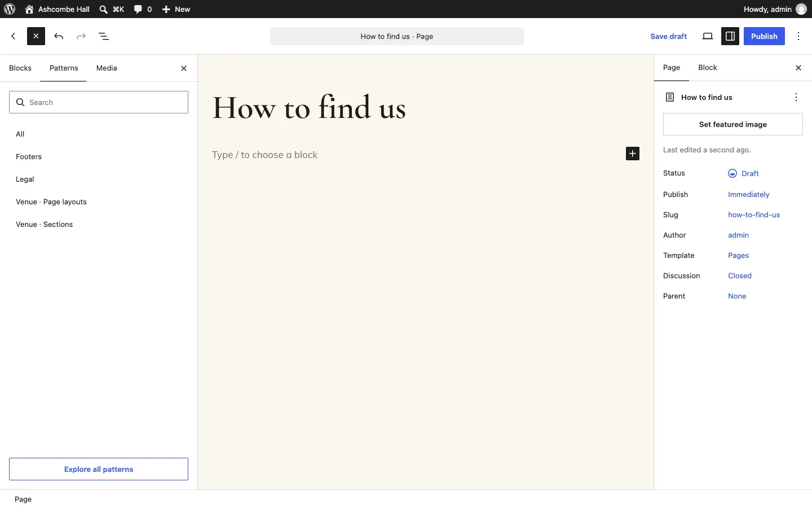812x508 pixels.
Task: Click the blue Publish button
Action: coord(764,36)
